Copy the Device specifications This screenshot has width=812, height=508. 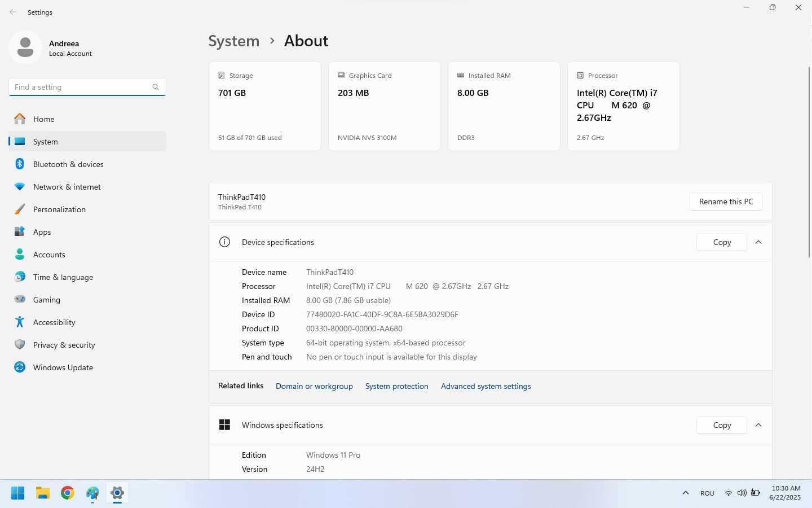tap(722, 242)
